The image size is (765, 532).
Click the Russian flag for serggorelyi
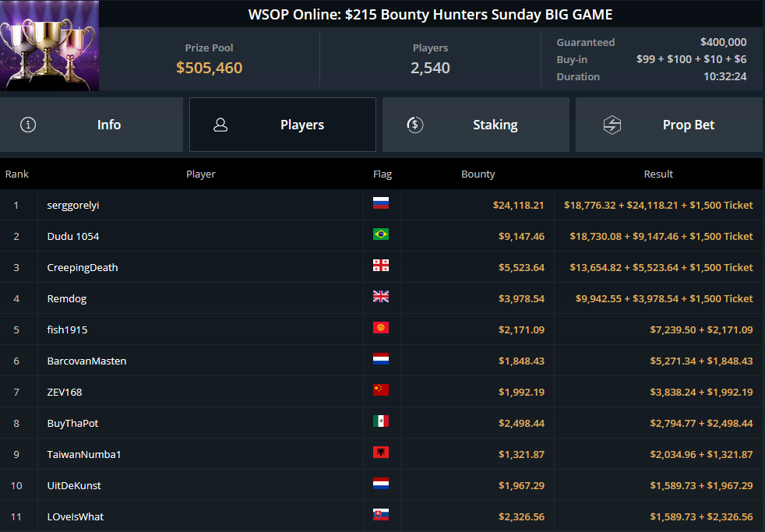[x=380, y=203]
